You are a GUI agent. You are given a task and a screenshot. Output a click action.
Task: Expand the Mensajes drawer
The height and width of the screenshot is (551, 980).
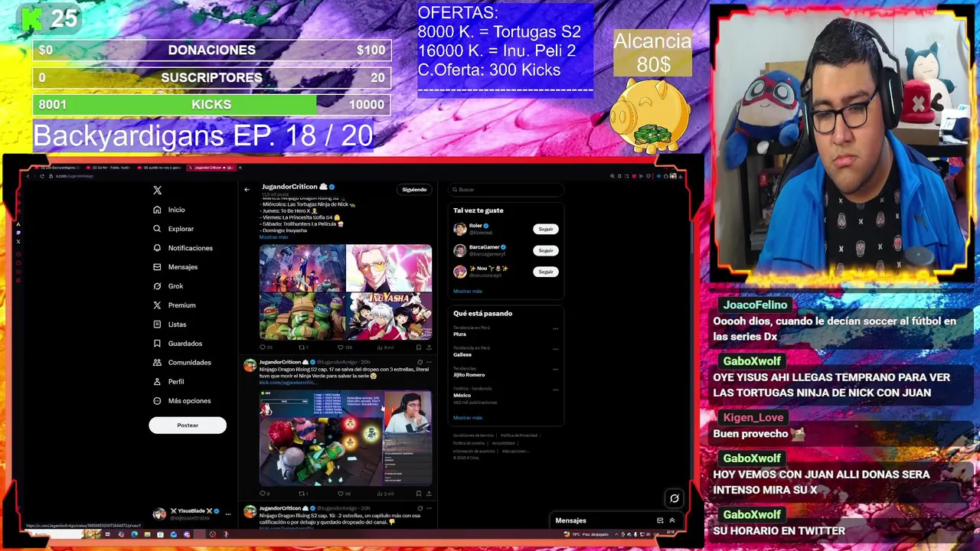(672, 520)
